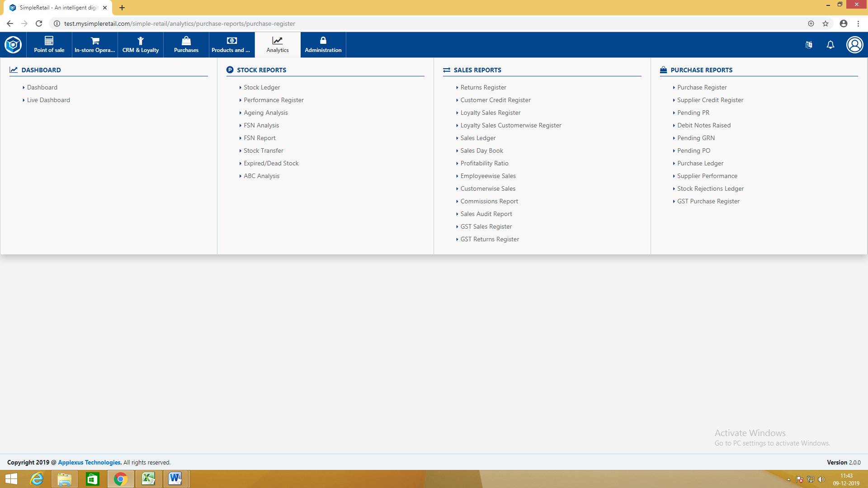The height and width of the screenshot is (488, 868).
Task: Open In-store Operations cart menu
Action: [95, 45]
